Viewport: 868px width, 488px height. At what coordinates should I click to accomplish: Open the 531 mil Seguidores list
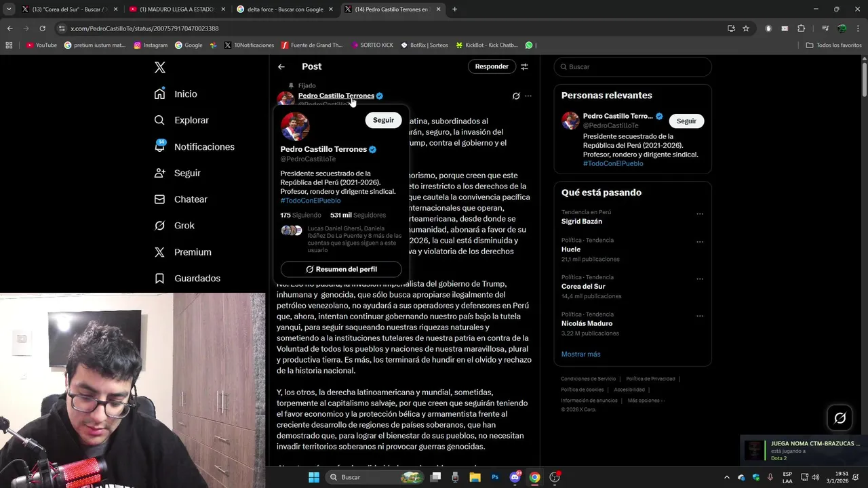click(358, 215)
